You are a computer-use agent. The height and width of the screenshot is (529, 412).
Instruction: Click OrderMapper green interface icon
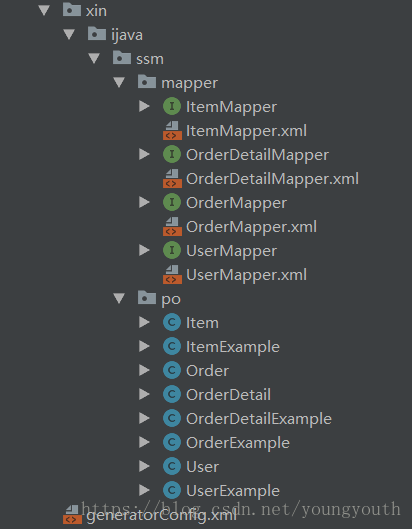click(x=172, y=202)
